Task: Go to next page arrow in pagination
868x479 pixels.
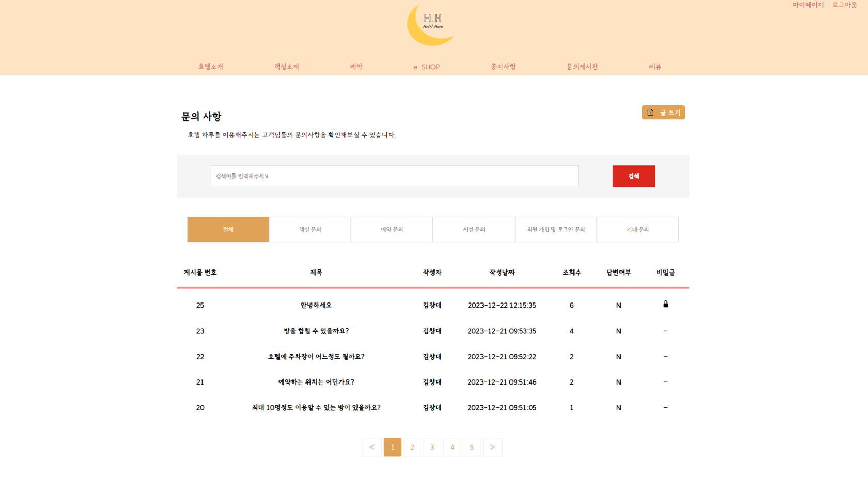Action: point(492,447)
